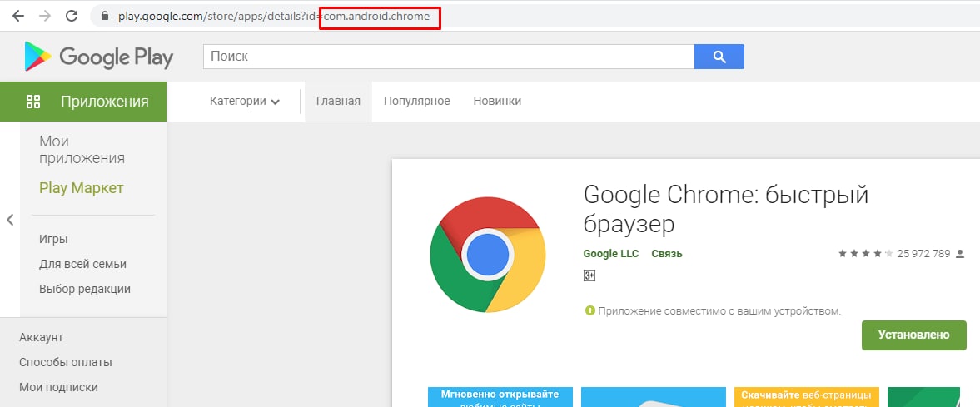Collapse the sidebar with left chevron
The image size is (980, 407).
click(10, 220)
